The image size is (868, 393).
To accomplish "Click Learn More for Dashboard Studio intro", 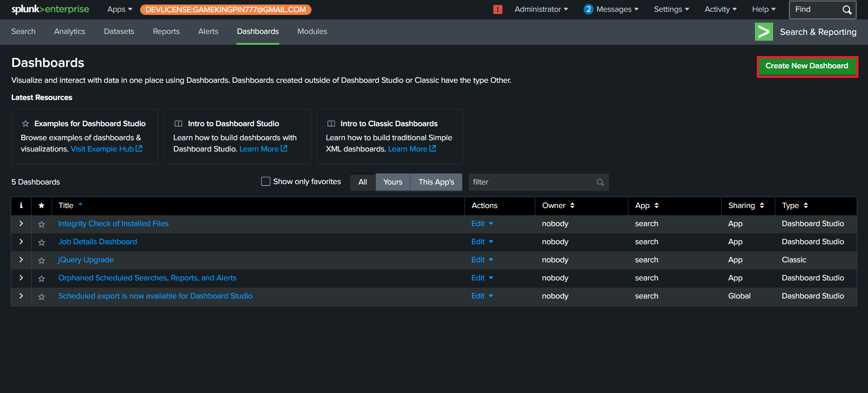I will (263, 149).
